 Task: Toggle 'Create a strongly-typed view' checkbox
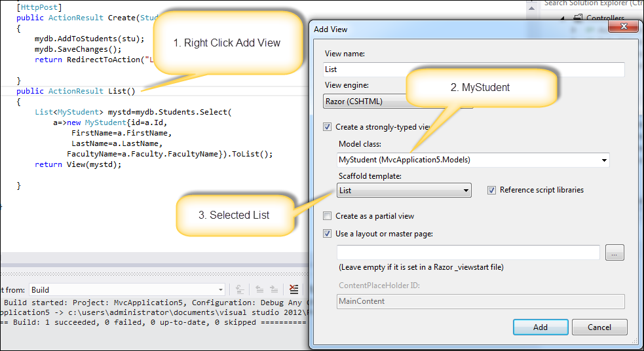(x=328, y=127)
